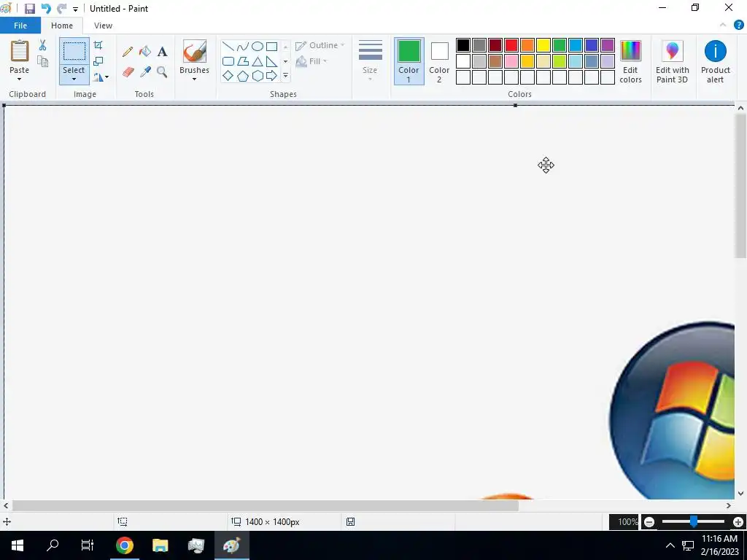Open the Rotate or flip dropdown
Image resolution: width=747 pixels, height=560 pixels.
101,77
